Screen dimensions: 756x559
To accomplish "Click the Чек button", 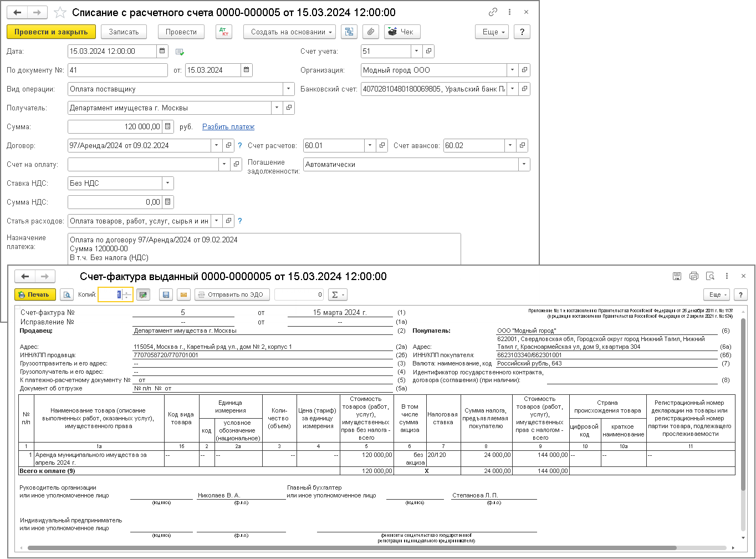I will 402,32.
